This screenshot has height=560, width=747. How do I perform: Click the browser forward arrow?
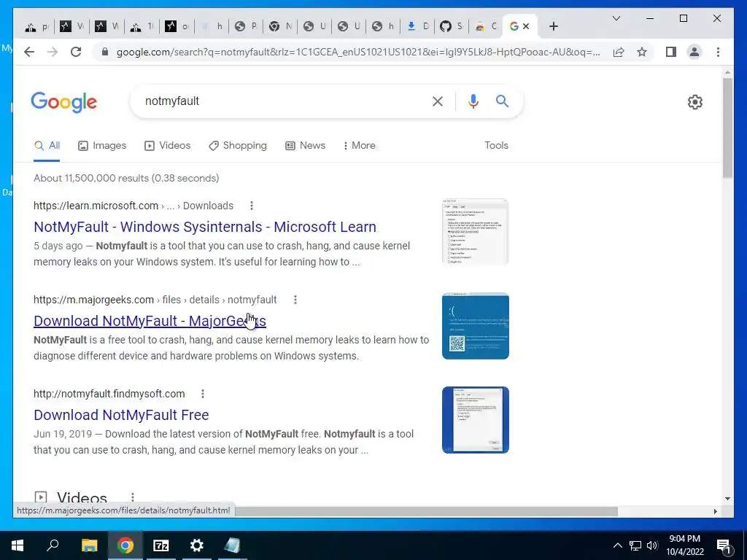(x=53, y=52)
